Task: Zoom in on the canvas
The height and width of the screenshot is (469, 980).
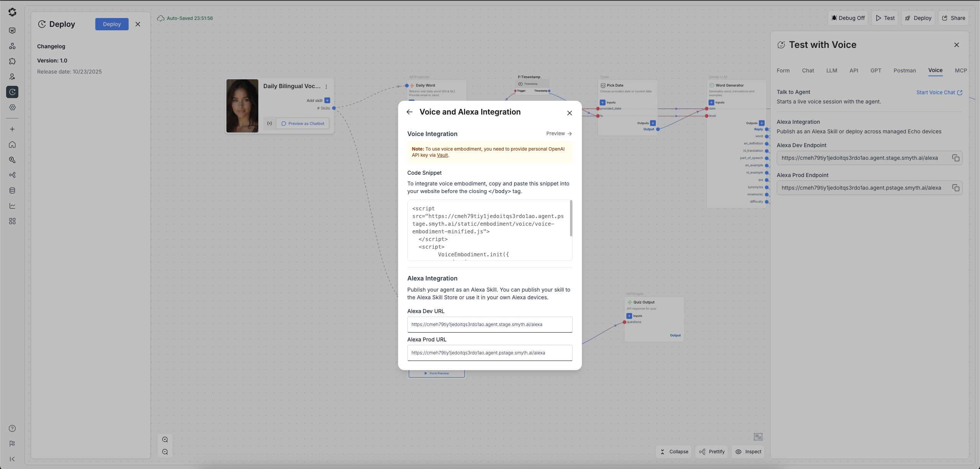Action: tap(165, 439)
